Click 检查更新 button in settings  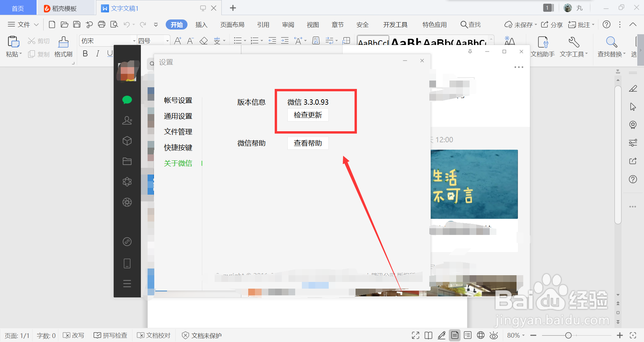click(308, 115)
